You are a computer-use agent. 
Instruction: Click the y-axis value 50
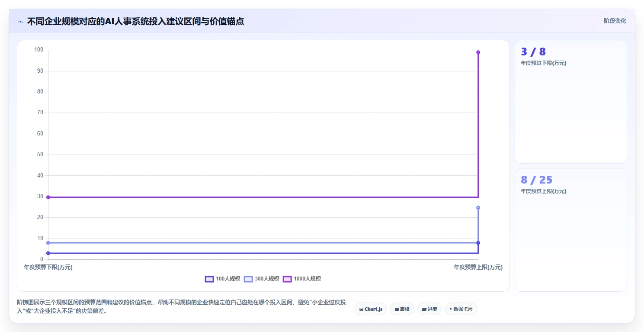click(40, 155)
